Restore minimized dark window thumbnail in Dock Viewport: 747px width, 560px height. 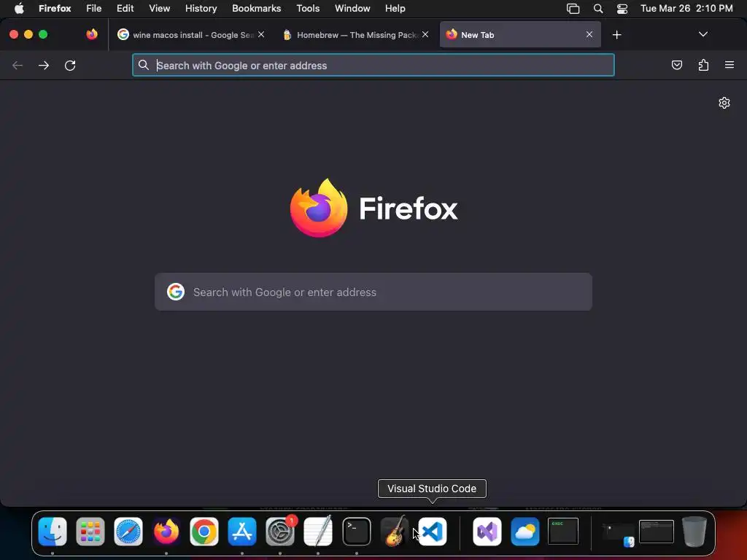(x=656, y=532)
